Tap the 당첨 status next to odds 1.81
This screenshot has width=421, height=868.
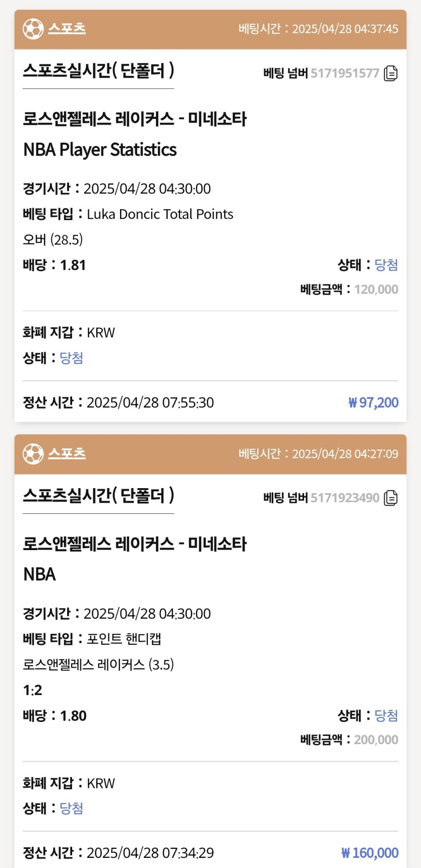(x=386, y=265)
